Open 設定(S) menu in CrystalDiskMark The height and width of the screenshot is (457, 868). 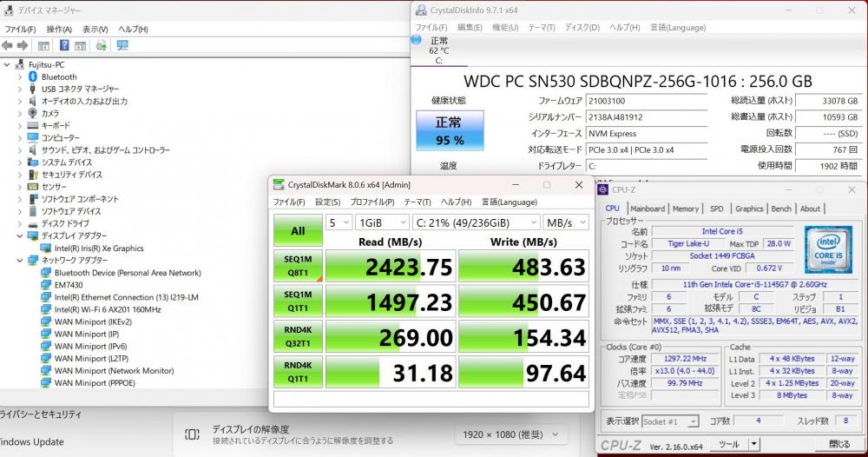pyautogui.click(x=328, y=202)
